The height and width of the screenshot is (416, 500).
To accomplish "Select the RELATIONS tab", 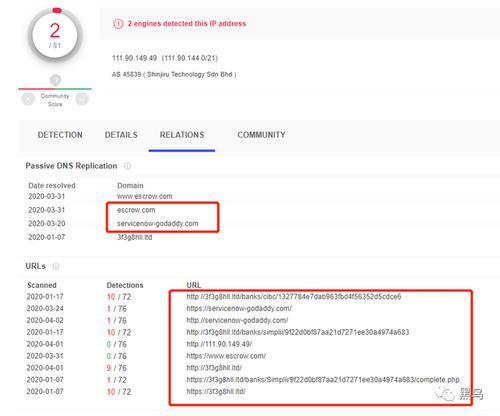I will 182,135.
